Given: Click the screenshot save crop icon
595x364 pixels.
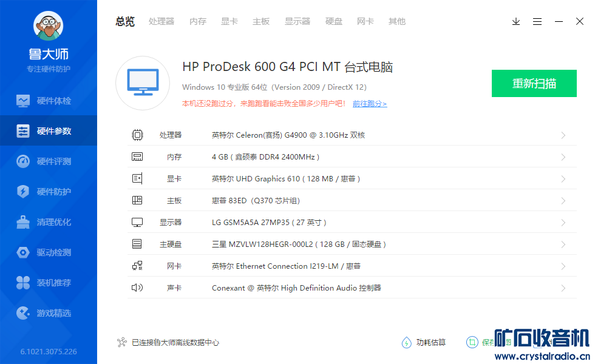Looking at the screenshot, I should click(x=472, y=342).
